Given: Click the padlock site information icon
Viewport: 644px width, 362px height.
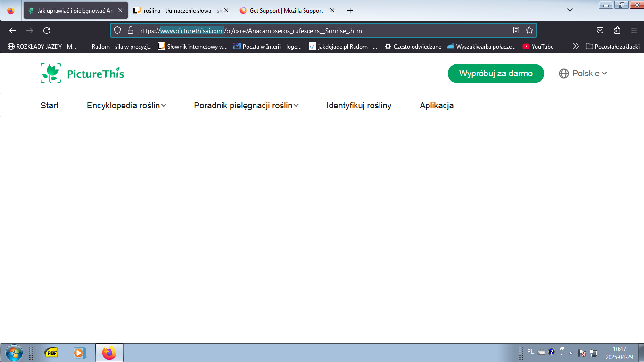Looking at the screenshot, I should click(131, 31).
